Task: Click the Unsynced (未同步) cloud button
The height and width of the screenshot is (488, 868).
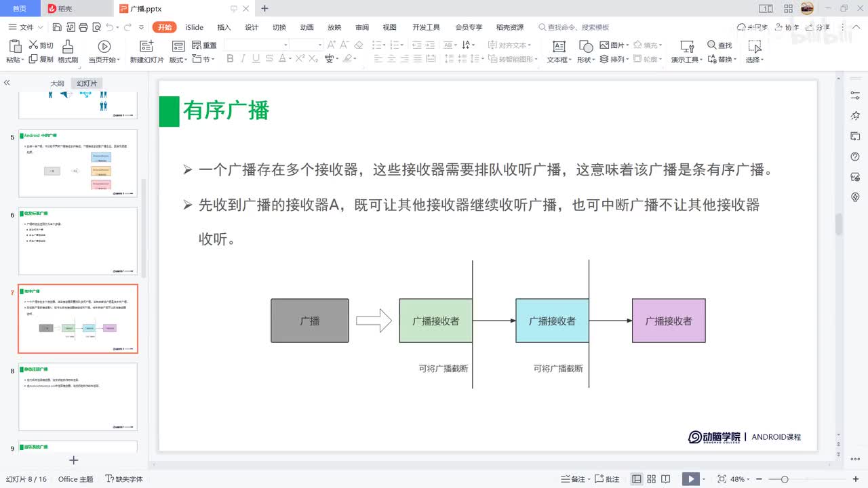Action: pyautogui.click(x=753, y=27)
